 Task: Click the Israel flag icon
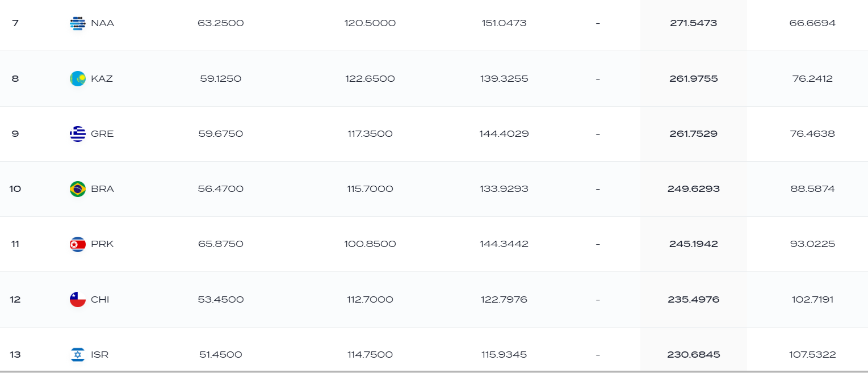77,355
